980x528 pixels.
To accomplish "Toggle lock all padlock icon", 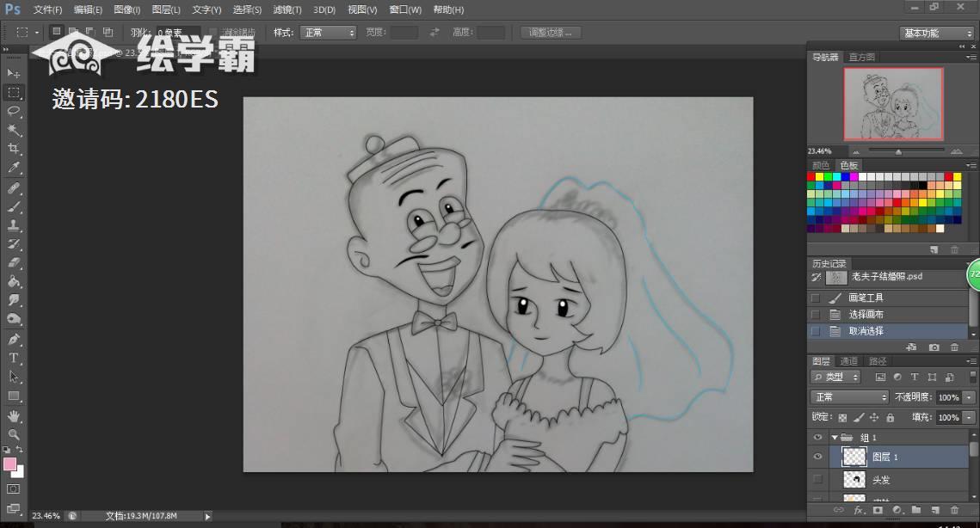I will tap(890, 417).
